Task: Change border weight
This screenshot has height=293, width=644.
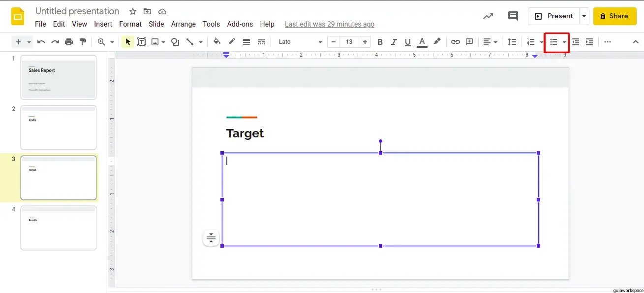Action: pos(246,42)
